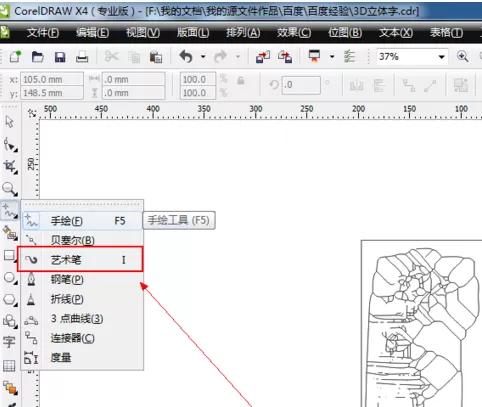
Task: Select the Freehand curve tool in the toolbox
Action: [x=9, y=211]
